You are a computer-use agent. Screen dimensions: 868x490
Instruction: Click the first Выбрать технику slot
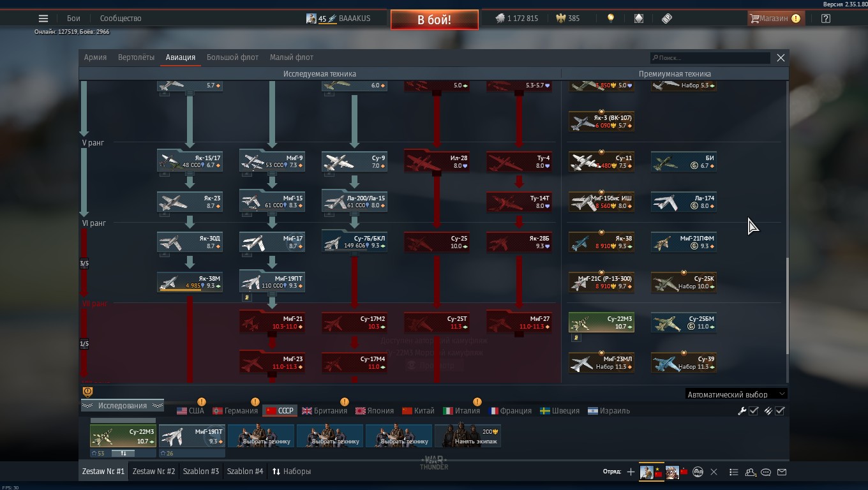(260, 436)
